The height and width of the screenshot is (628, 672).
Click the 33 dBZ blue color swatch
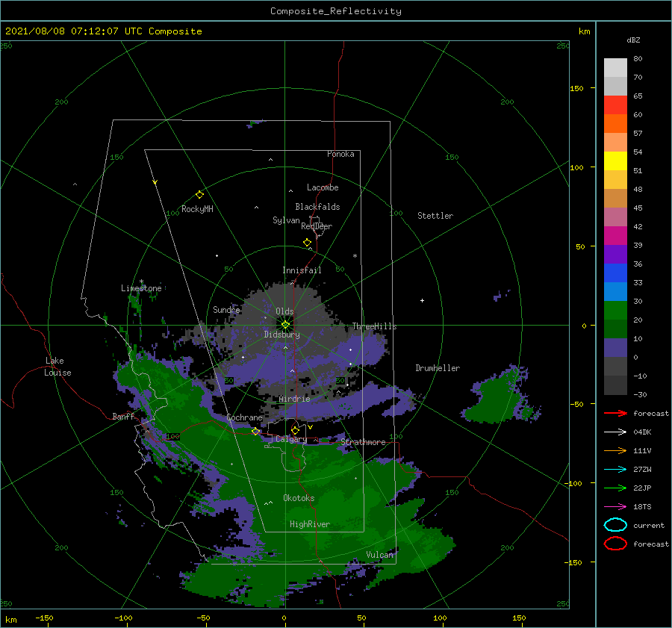coord(615,291)
